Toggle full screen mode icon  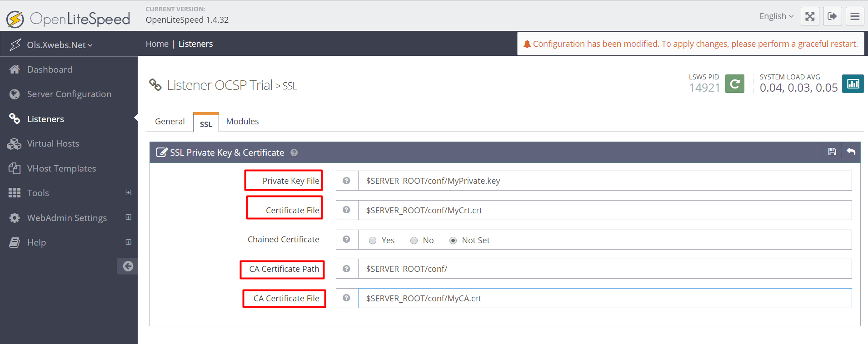pyautogui.click(x=810, y=16)
